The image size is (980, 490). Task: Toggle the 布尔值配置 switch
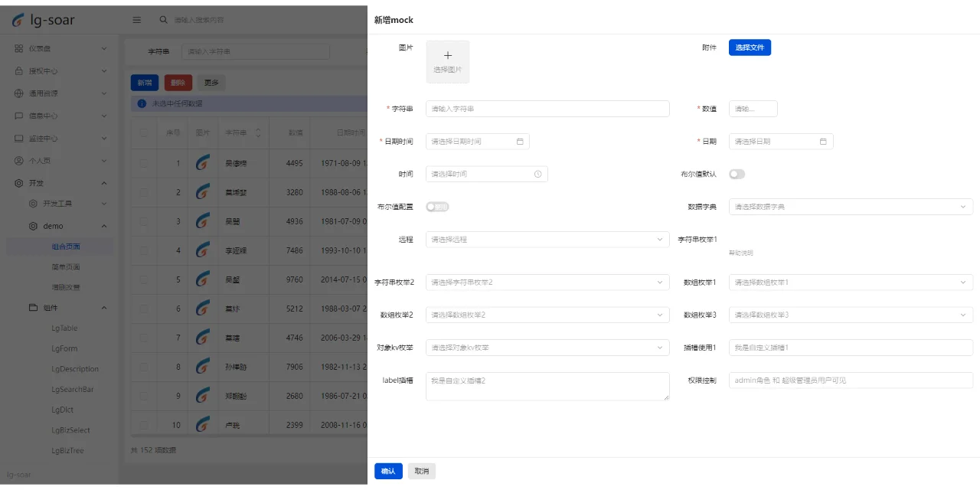(x=437, y=207)
